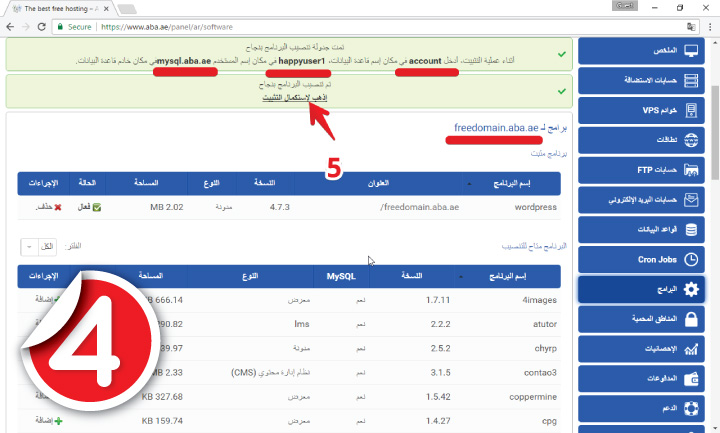Open the freedomain.aba.ae heading link
The image size is (720, 433).
(496, 128)
